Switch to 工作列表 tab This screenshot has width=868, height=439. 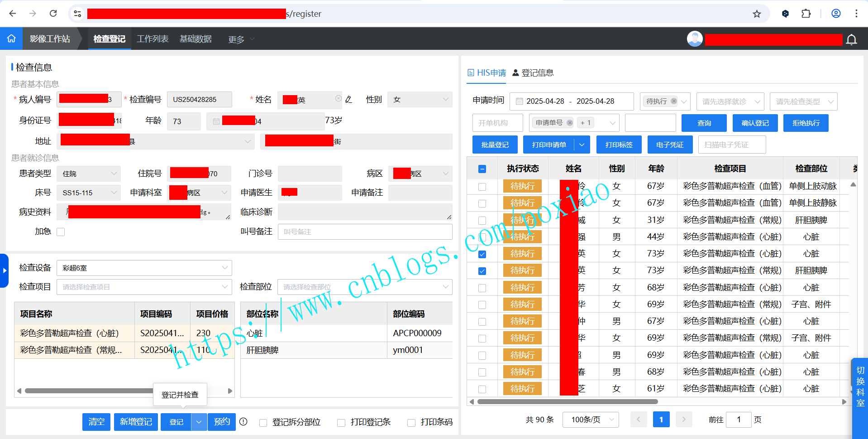153,39
